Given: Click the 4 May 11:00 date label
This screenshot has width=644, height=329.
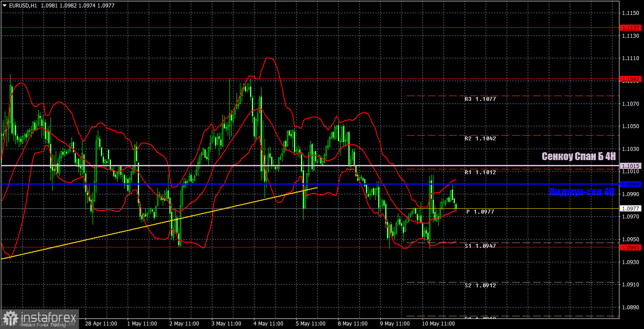Looking at the screenshot, I should [268, 324].
